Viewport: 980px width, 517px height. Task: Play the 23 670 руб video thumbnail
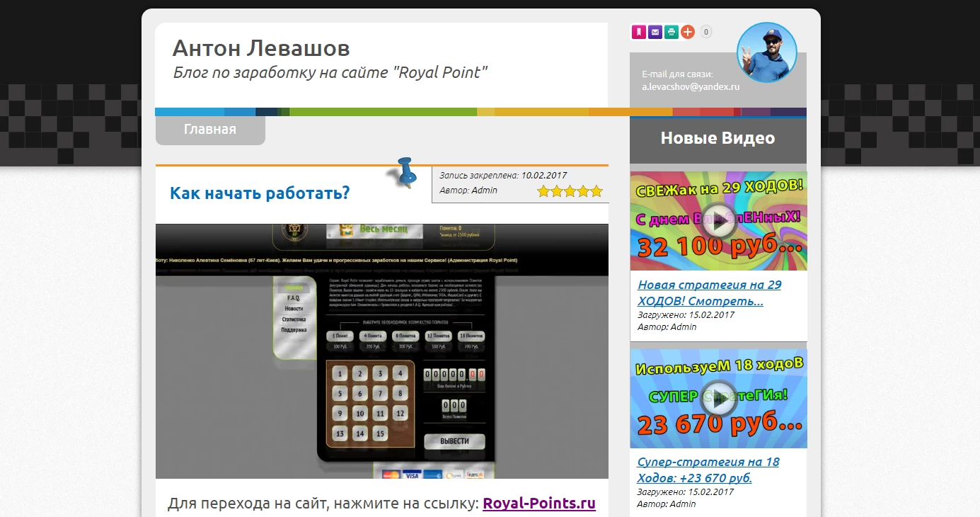coord(718,398)
